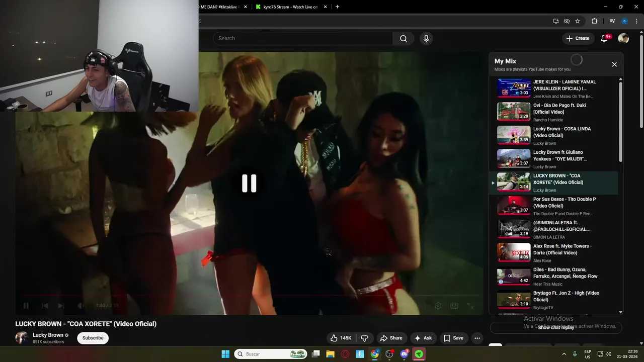Open more actions ellipsis below video
The image size is (644, 362).
tap(477, 338)
